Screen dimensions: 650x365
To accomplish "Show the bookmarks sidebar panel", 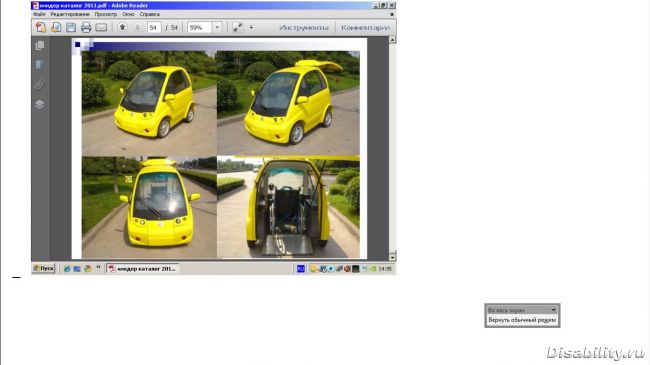I will (x=40, y=65).
